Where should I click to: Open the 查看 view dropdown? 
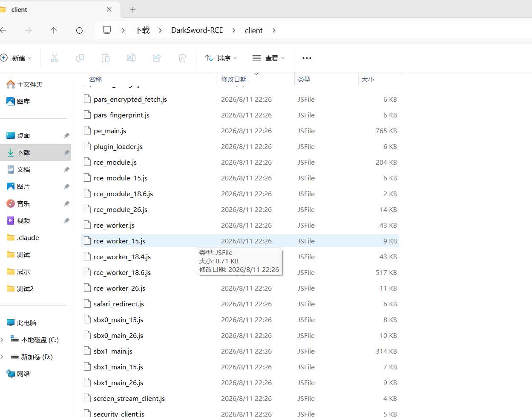(269, 58)
